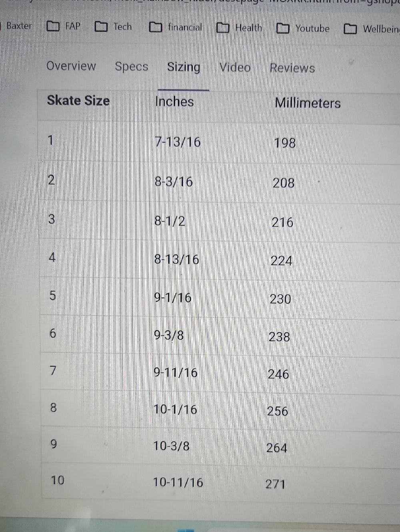The height and width of the screenshot is (532, 400).
Task: Open the FAP bookmarks folder
Action: click(63, 26)
